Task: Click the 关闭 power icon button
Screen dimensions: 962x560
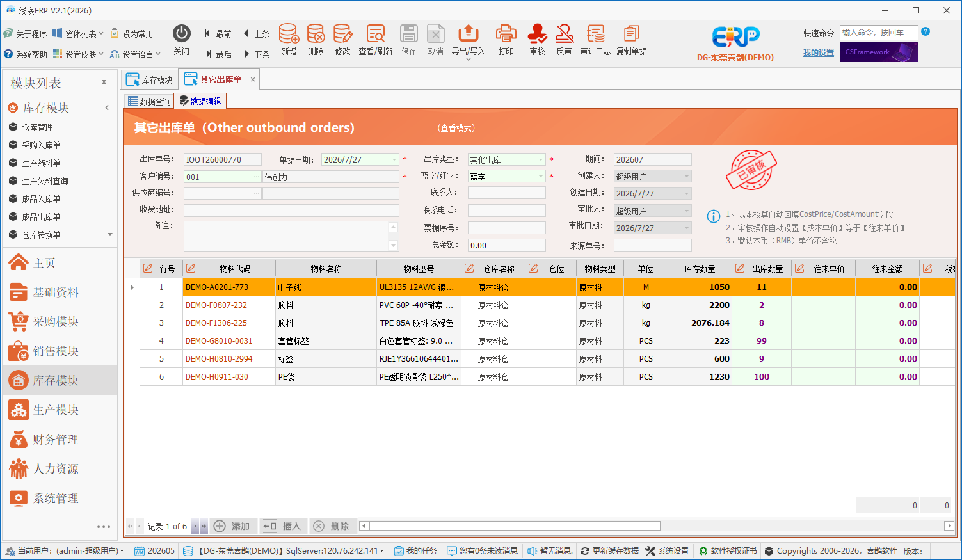Action: (x=182, y=34)
